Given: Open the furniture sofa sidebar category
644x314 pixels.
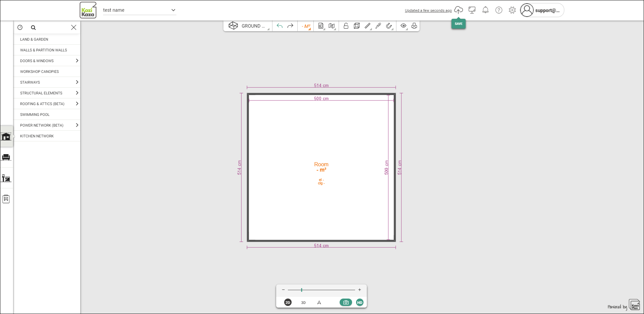Looking at the screenshot, I should (6, 157).
